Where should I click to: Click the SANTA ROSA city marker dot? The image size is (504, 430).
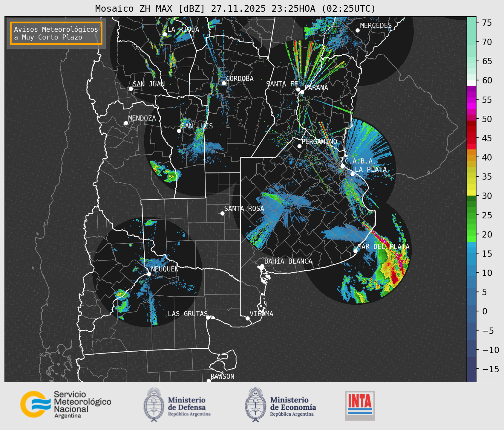[x=222, y=213]
